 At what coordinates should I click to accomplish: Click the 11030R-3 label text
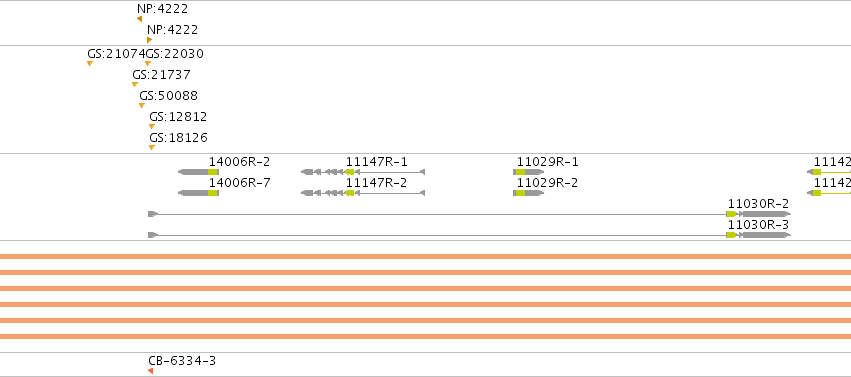pyautogui.click(x=758, y=225)
